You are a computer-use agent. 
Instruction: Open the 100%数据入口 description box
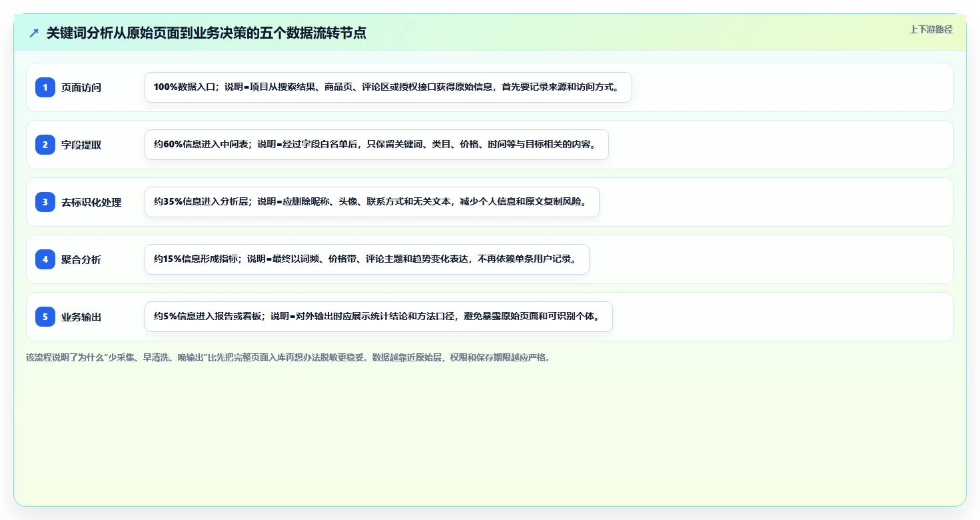pyautogui.click(x=388, y=87)
